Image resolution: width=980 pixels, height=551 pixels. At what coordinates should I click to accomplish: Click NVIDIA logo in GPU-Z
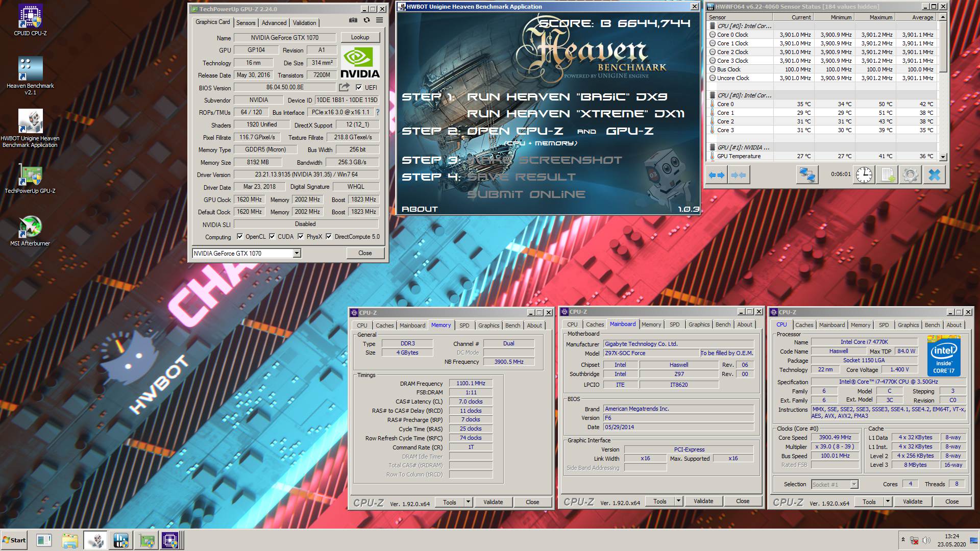(x=360, y=63)
